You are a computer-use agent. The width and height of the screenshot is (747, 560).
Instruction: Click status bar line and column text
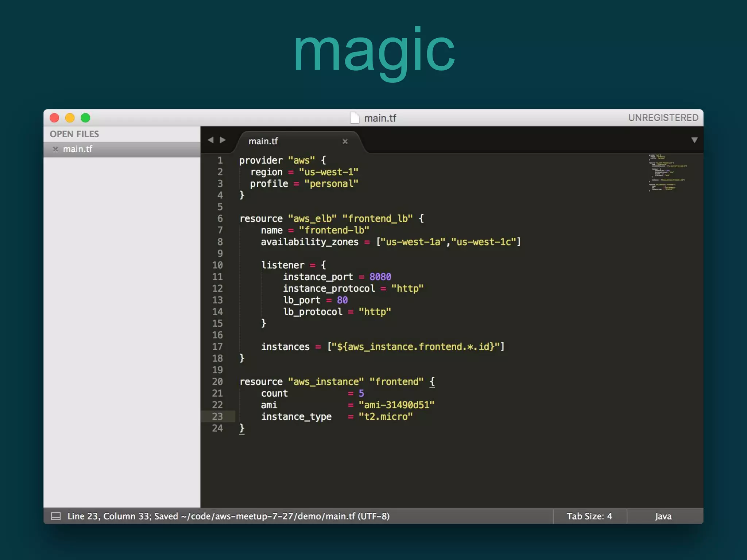click(x=109, y=516)
